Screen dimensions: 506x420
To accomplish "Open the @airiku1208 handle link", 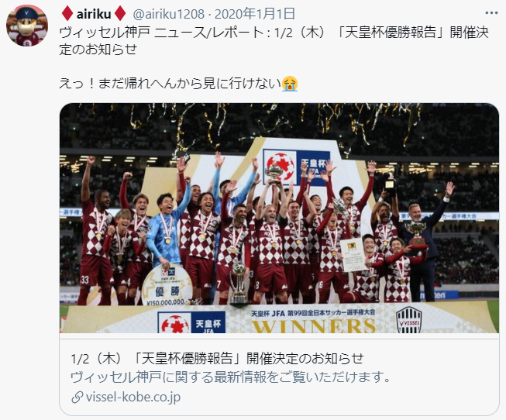I will pyautogui.click(x=169, y=14).
